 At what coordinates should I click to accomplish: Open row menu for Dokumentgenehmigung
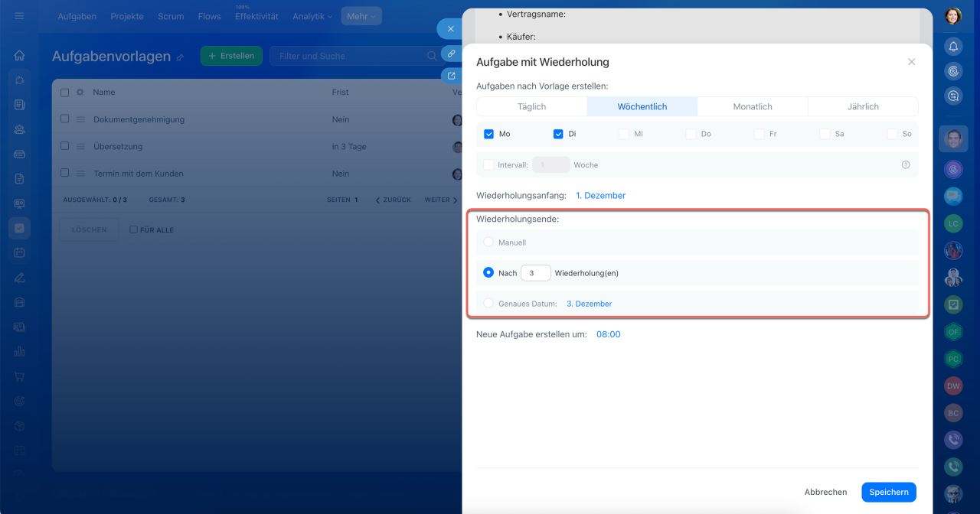pyautogui.click(x=80, y=119)
